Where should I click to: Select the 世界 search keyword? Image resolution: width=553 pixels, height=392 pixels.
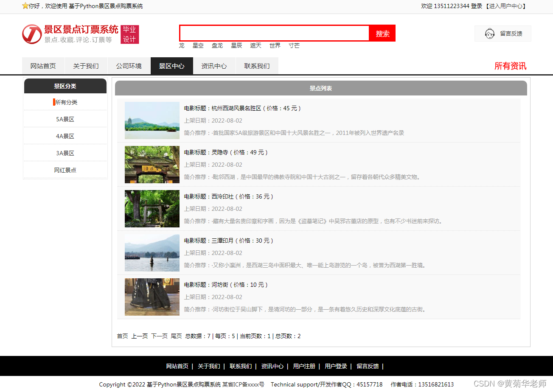(x=275, y=45)
